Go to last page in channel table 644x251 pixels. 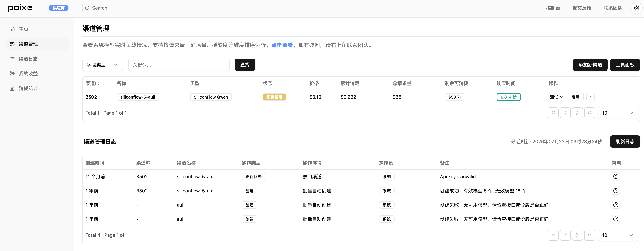589,113
